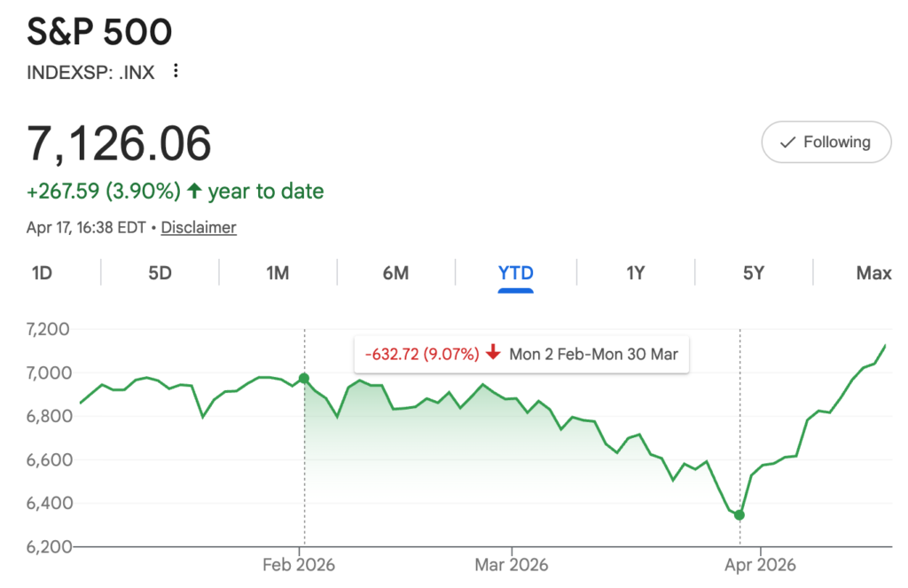
Task: Select the 1D time range tab
Action: point(42,273)
